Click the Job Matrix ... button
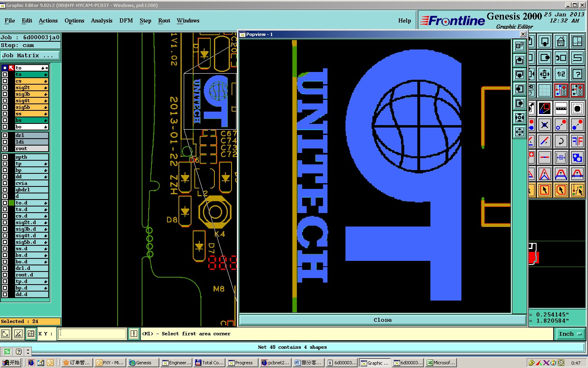 [30, 56]
